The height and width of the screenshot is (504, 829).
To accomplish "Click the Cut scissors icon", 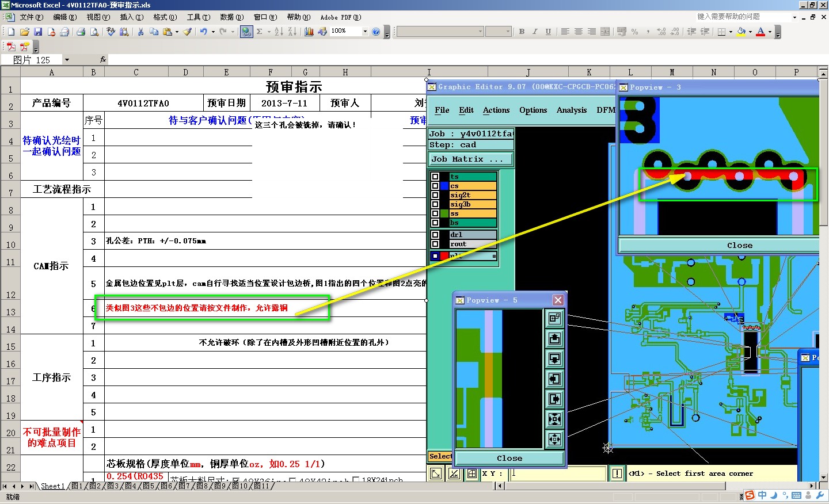I will click(140, 32).
